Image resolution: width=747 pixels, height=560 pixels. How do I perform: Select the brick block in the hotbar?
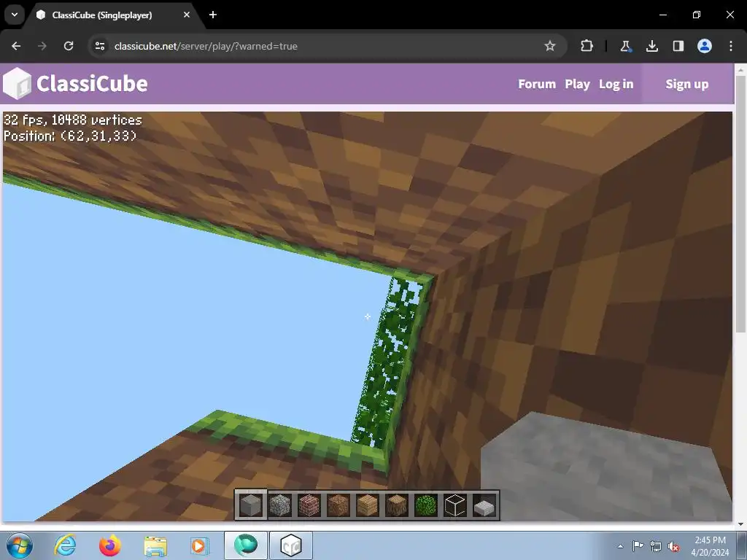pos(309,505)
